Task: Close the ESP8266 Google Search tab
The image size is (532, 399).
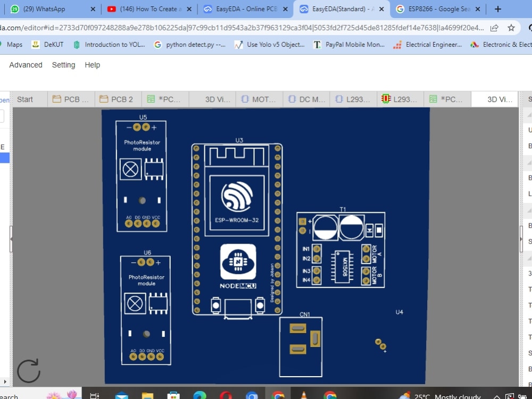Action: [478, 9]
